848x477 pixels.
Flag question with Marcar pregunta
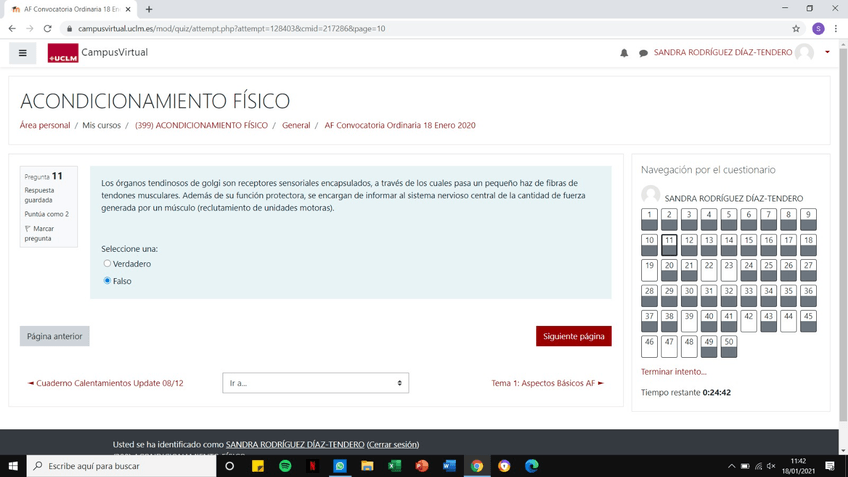[39, 233]
